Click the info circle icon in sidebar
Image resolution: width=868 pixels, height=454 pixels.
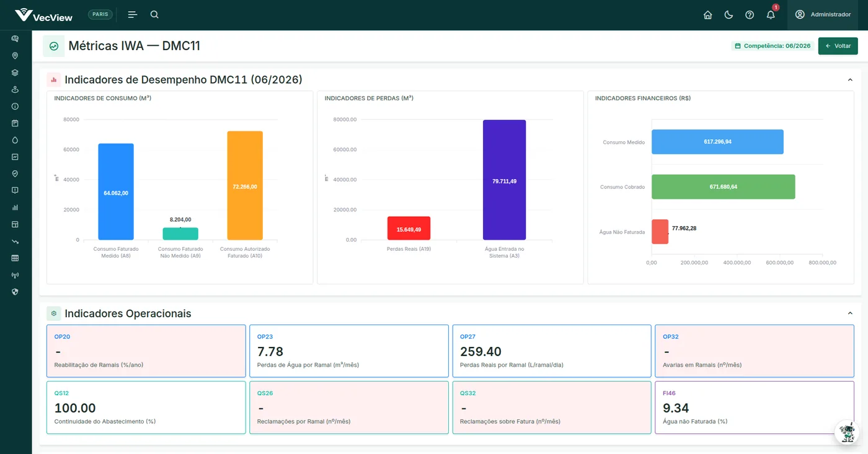[15, 107]
